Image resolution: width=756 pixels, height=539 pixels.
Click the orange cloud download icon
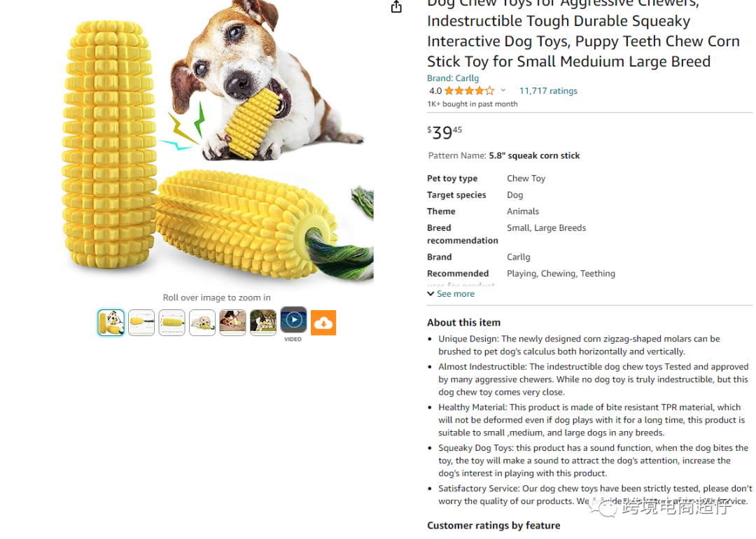click(323, 323)
